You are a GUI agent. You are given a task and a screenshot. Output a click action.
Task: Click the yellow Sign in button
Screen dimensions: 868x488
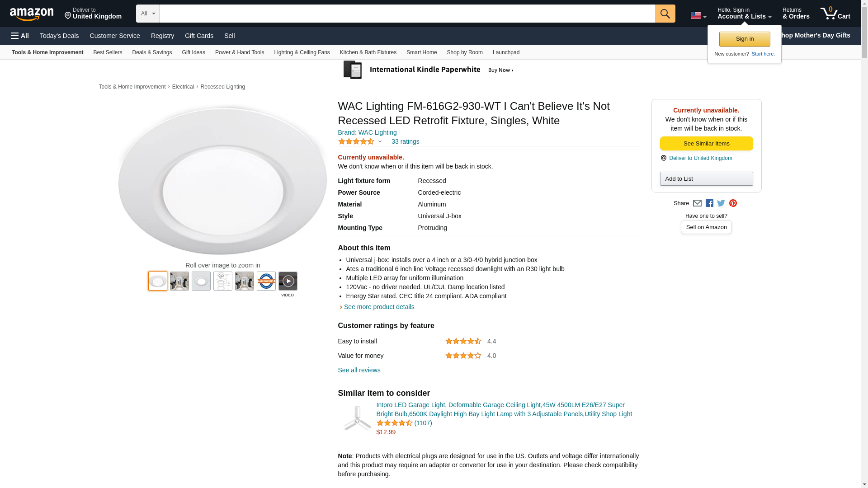tap(745, 39)
